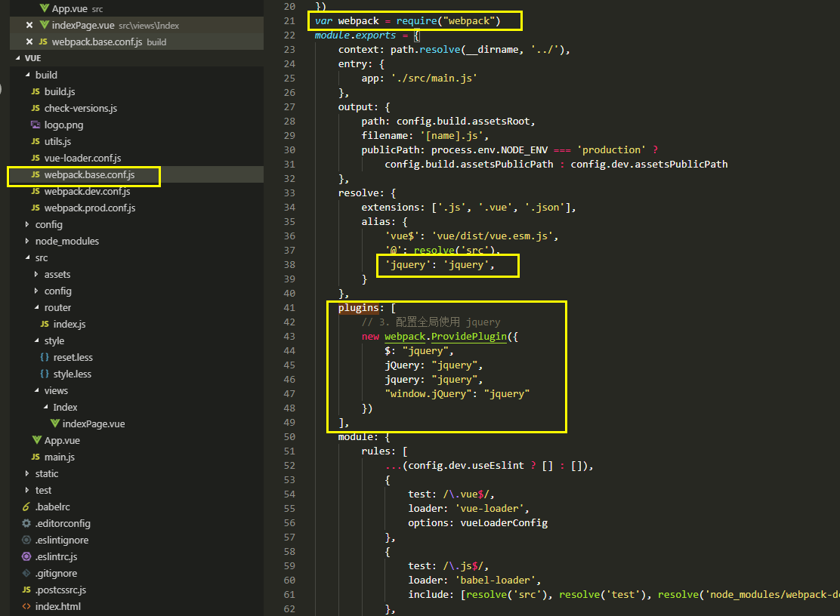840x616 pixels.
Task: Click the 'production' string literal
Action: [x=610, y=150]
